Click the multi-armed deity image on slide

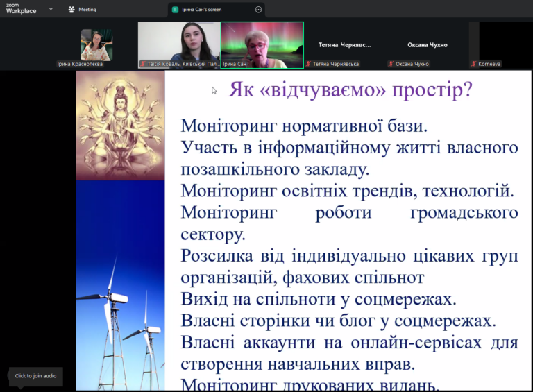pyautogui.click(x=120, y=126)
